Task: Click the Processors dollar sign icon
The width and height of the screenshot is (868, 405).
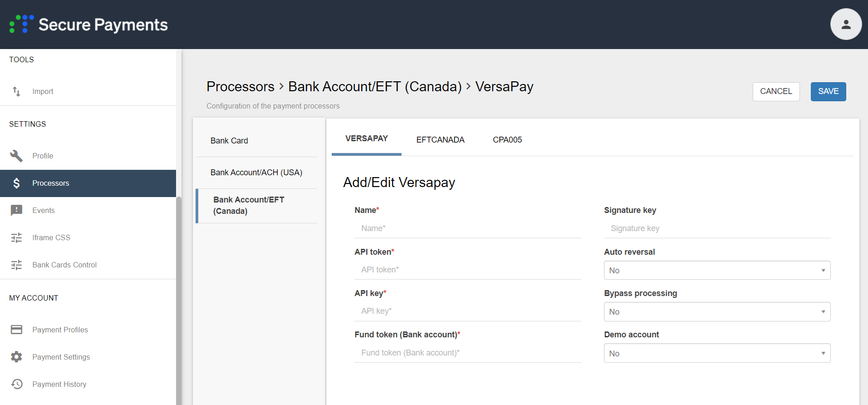Action: click(x=16, y=183)
